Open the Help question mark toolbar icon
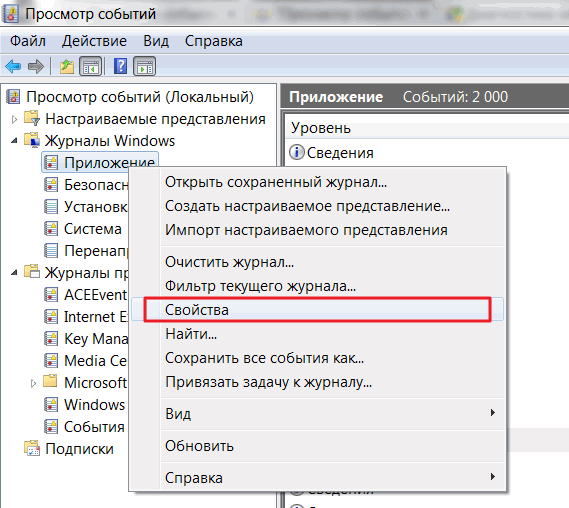Screen dimensions: 569x508 (x=120, y=66)
